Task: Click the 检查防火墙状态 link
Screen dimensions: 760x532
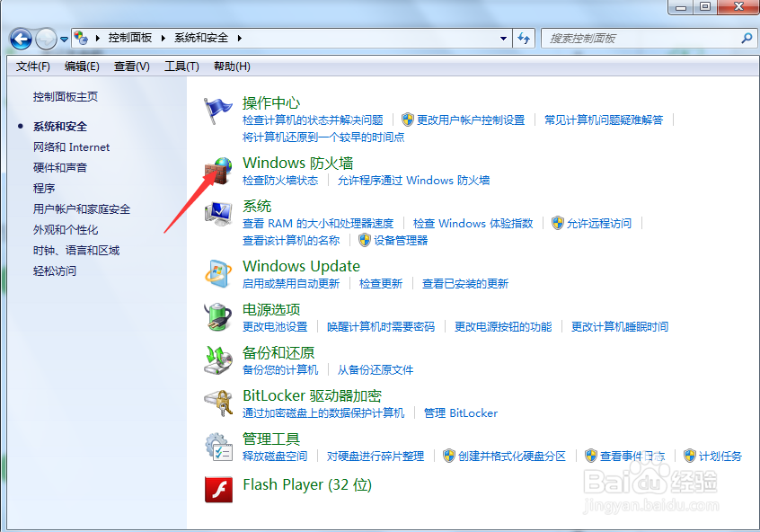Action: point(280,181)
